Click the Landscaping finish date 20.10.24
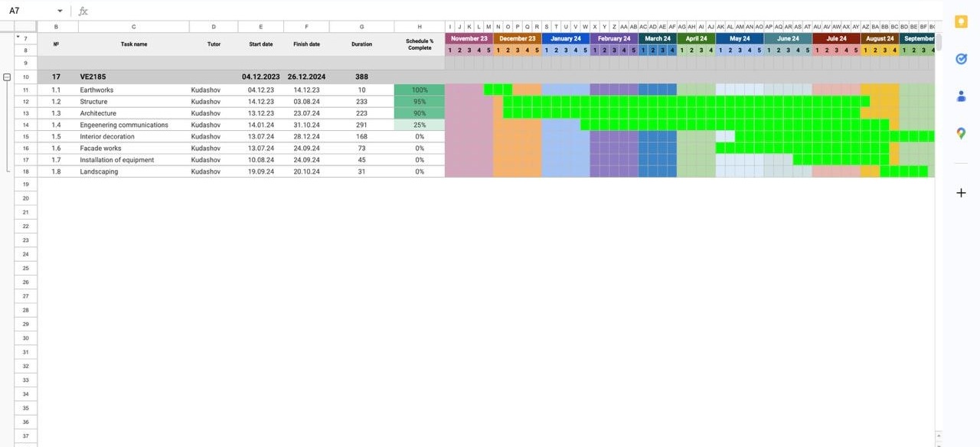The width and height of the screenshot is (980, 447). (306, 172)
